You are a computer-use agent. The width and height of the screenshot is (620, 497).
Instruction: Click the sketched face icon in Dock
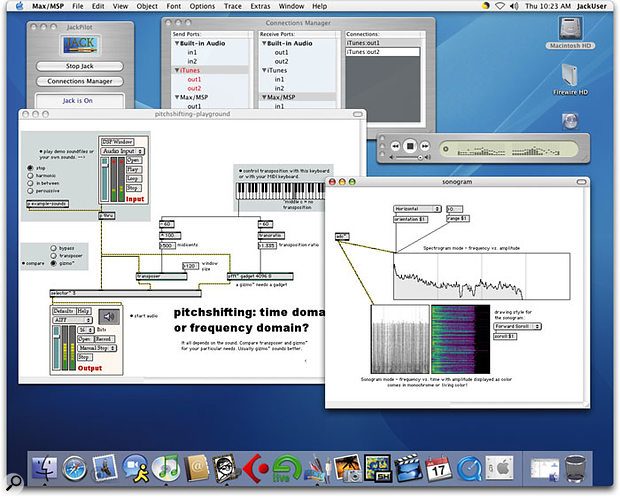click(225, 468)
